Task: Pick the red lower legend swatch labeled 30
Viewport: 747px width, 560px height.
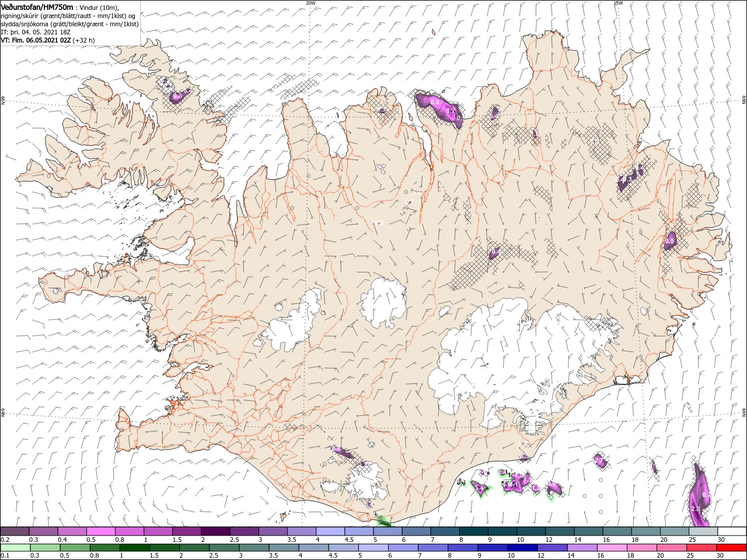Action: tap(731, 548)
